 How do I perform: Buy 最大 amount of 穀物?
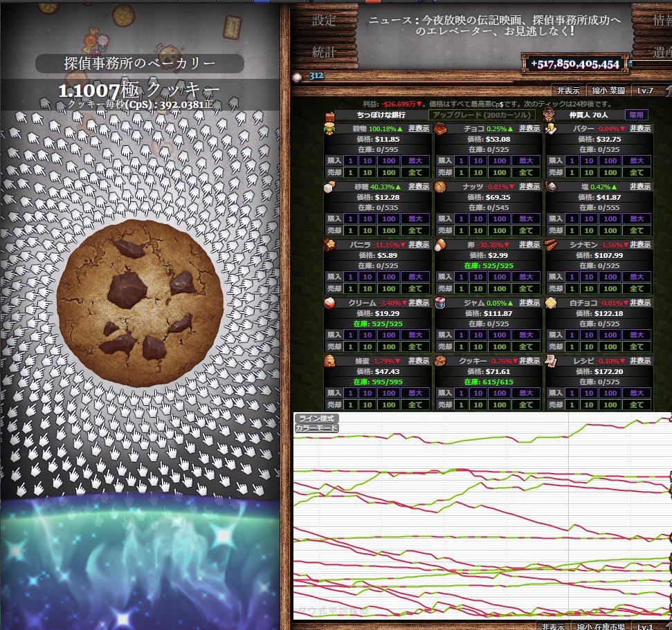pyautogui.click(x=415, y=160)
